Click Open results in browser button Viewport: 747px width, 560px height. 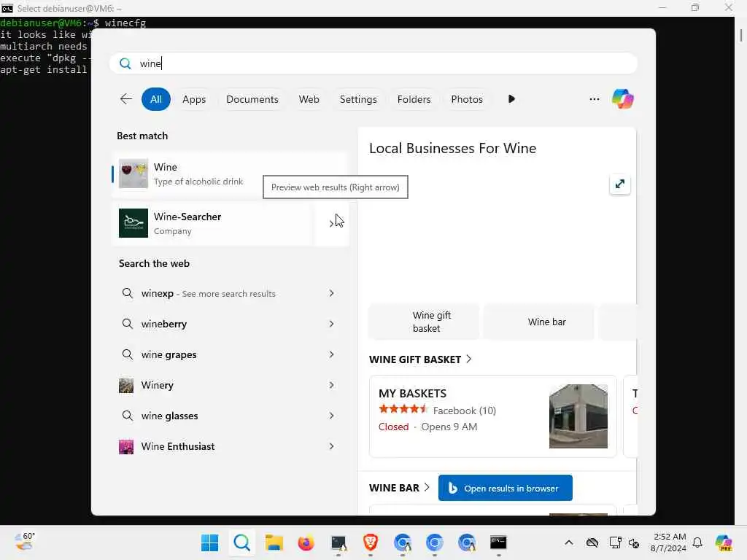click(505, 488)
